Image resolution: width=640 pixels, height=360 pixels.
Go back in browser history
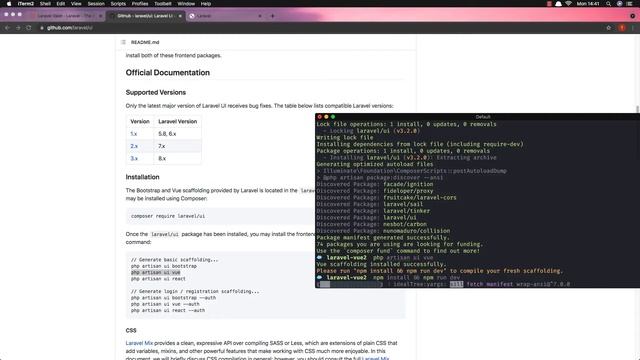pos(7,28)
